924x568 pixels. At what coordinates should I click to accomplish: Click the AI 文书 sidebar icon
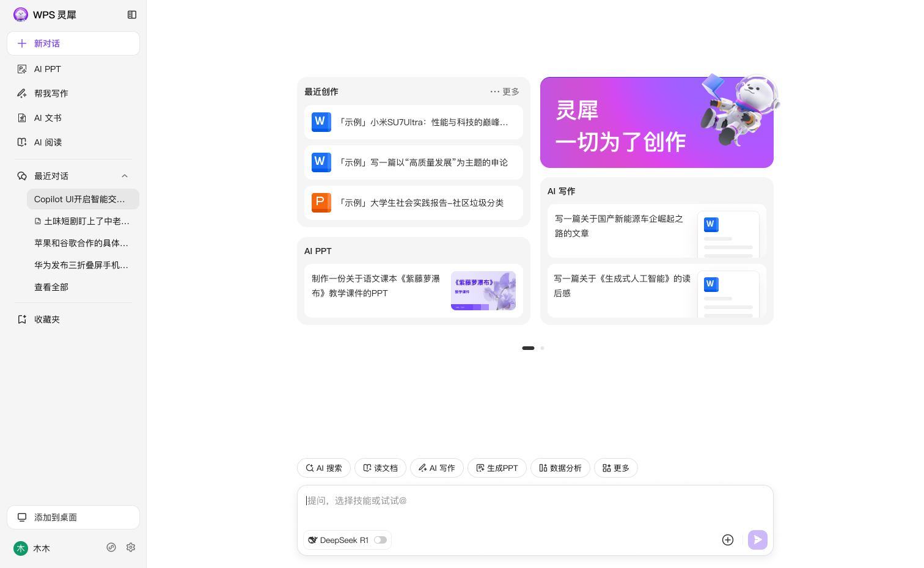coord(23,118)
